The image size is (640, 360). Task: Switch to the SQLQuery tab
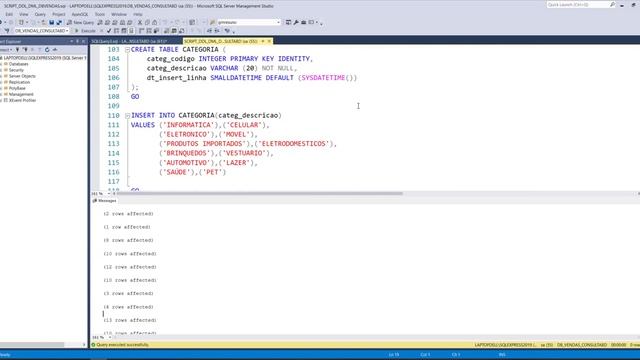(x=129, y=41)
